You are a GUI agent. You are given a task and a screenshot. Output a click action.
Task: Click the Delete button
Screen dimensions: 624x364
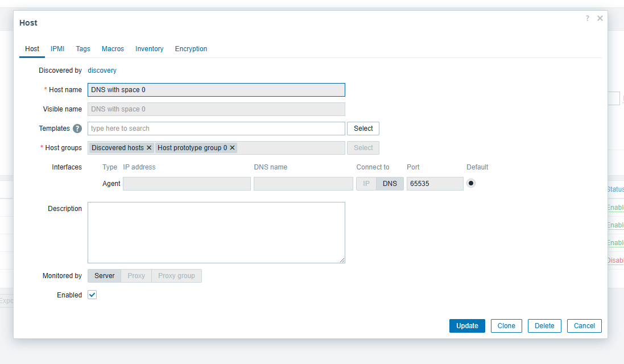pyautogui.click(x=544, y=326)
